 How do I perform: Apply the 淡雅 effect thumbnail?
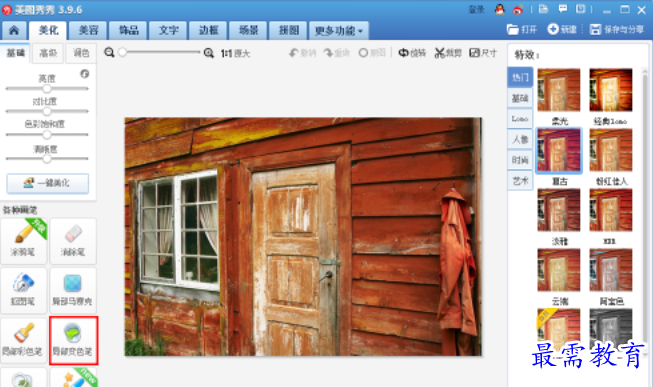pyautogui.click(x=559, y=210)
